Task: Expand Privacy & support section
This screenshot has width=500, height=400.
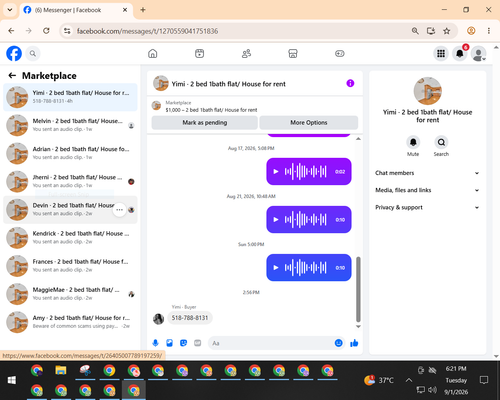Action: point(427,207)
